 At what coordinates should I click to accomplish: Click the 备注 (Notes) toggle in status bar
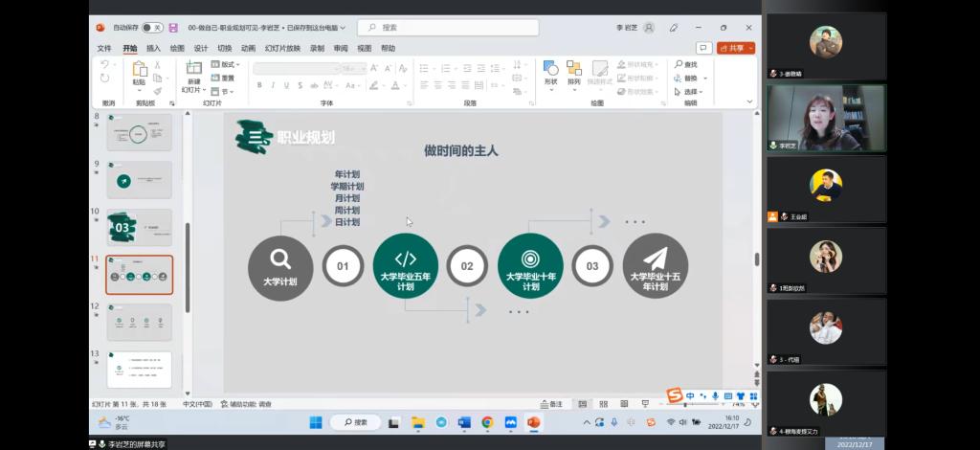pos(552,404)
